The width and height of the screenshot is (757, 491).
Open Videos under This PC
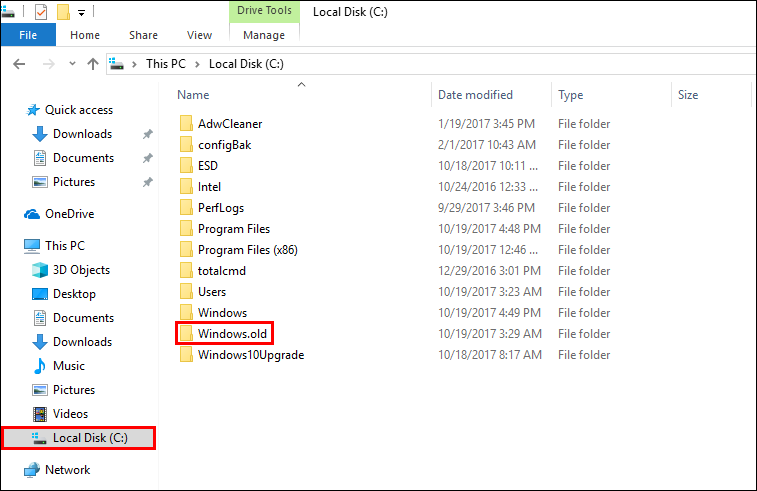coord(70,414)
